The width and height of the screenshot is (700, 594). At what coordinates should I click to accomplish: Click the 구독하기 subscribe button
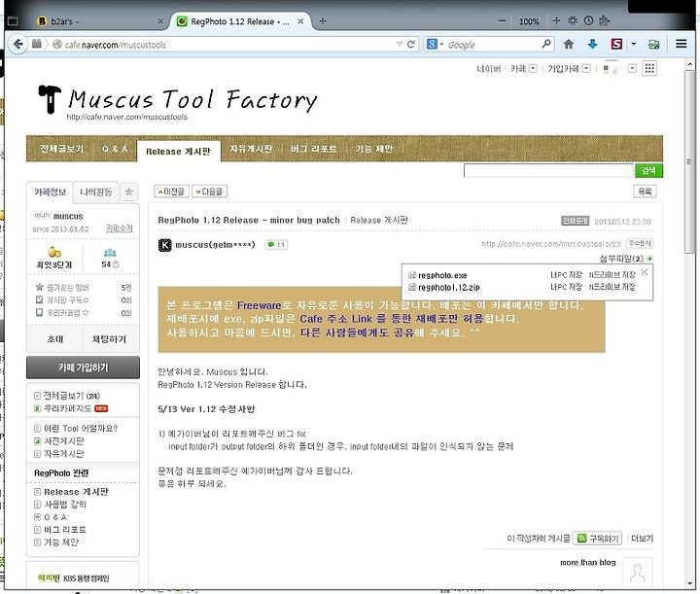click(x=598, y=539)
